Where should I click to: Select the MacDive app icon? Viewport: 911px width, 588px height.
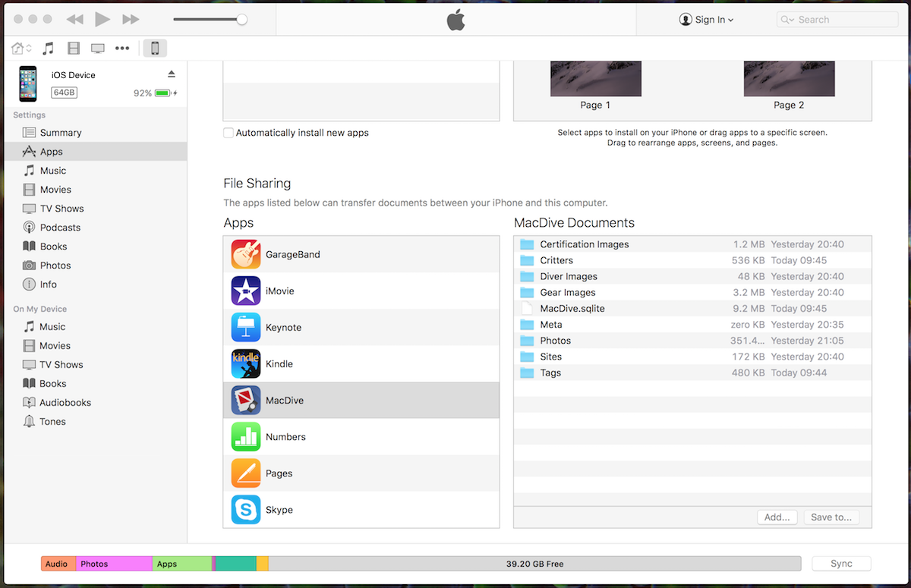246,400
